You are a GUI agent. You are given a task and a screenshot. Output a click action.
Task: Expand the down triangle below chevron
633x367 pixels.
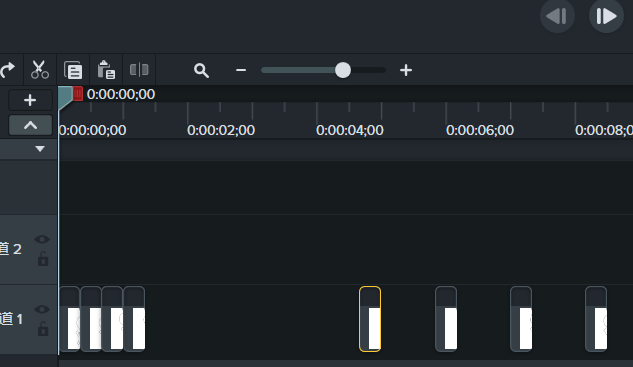coord(40,149)
